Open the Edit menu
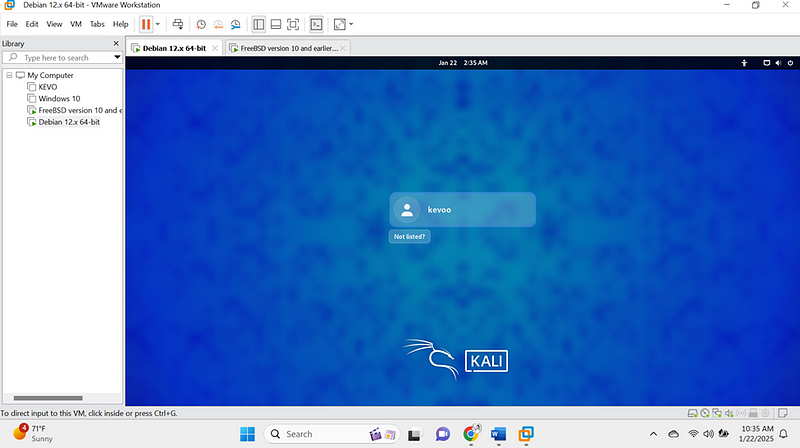 tap(32, 24)
